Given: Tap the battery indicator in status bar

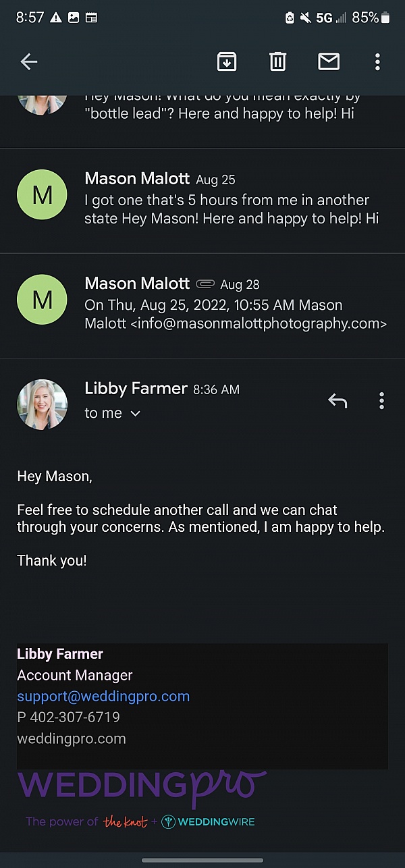Looking at the screenshot, I should point(385,18).
